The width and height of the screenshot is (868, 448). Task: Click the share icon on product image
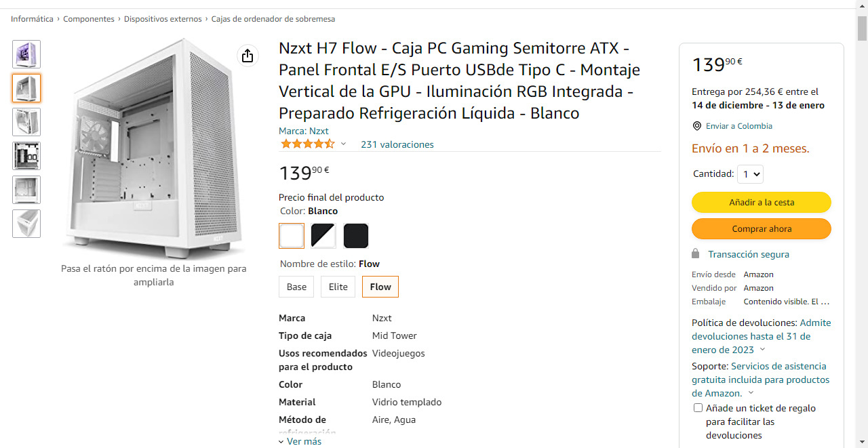click(248, 56)
